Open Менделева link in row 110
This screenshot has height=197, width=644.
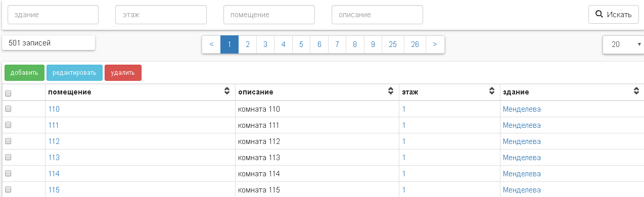pyautogui.click(x=522, y=109)
